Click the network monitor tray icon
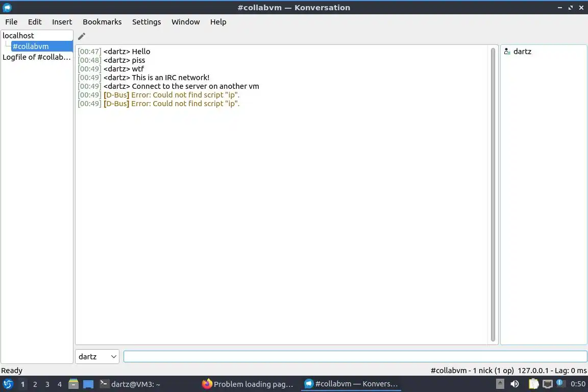 point(548,384)
